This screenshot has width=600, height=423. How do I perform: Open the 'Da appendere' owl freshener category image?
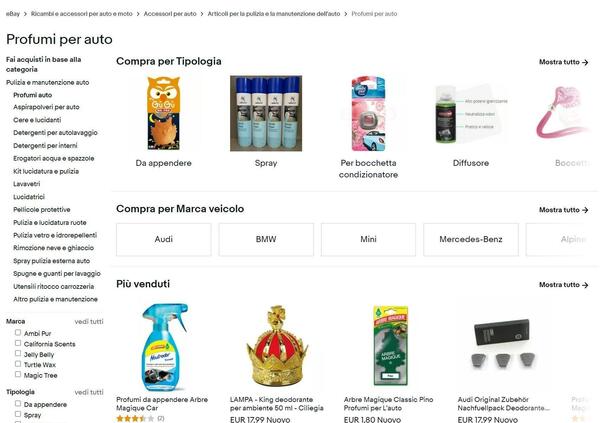click(x=163, y=113)
